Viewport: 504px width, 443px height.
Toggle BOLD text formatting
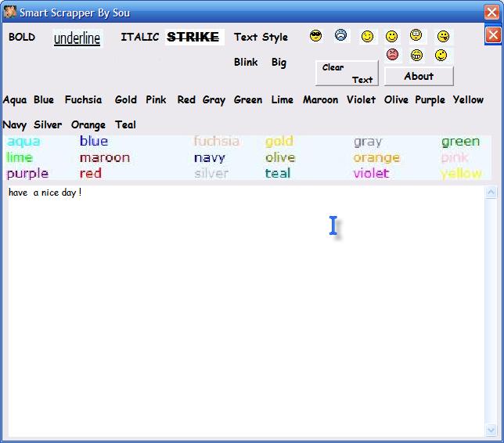pos(22,37)
